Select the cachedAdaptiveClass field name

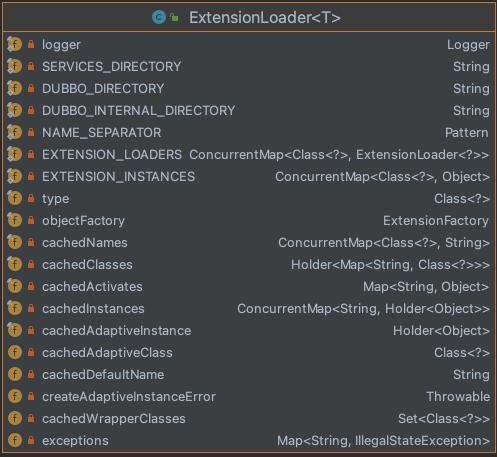(x=107, y=353)
